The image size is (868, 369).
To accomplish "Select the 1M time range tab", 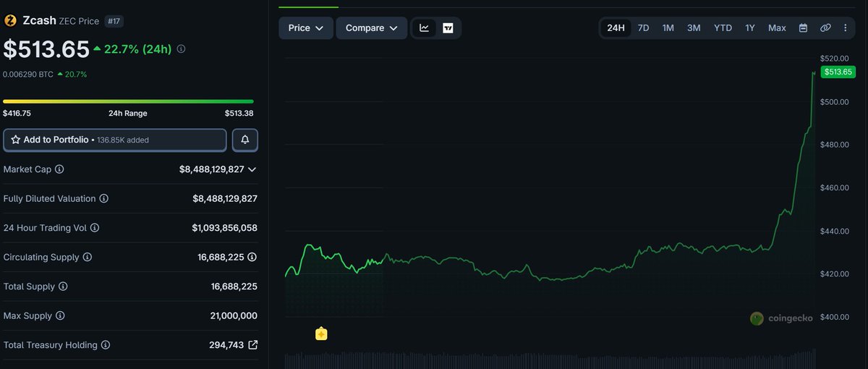I will [668, 28].
